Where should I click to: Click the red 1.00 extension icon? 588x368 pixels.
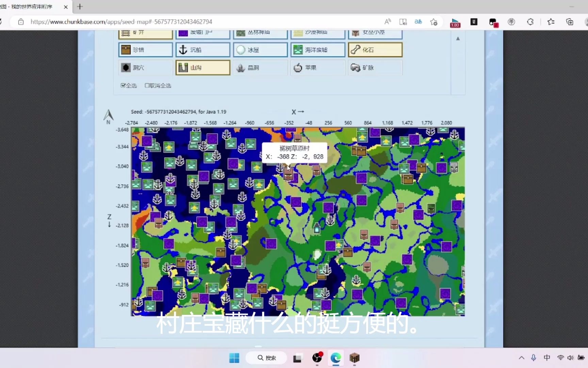[x=455, y=22]
